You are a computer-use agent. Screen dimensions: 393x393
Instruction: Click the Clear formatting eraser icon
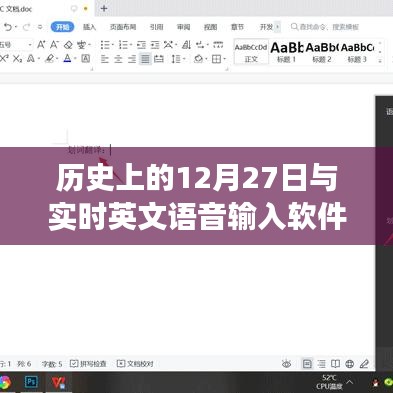click(x=68, y=44)
